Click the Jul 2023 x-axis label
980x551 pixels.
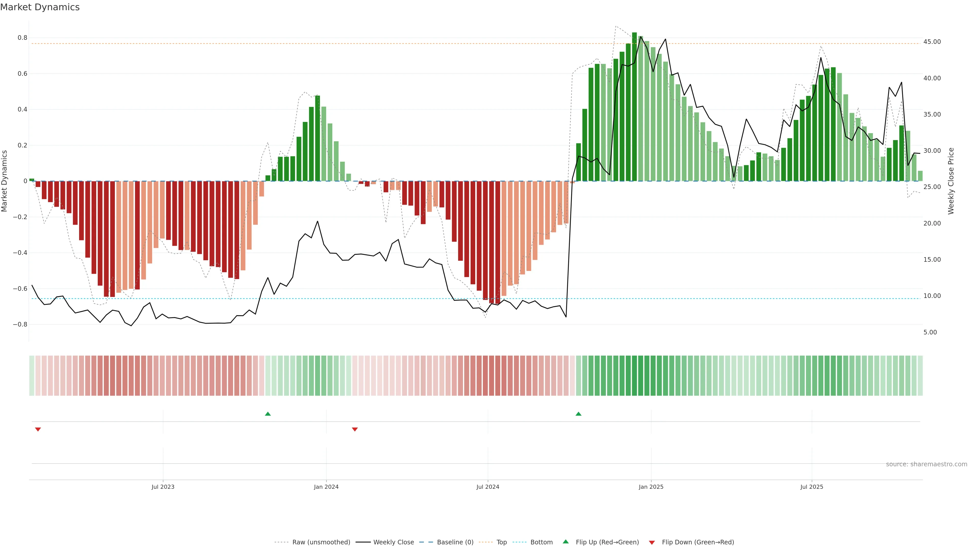tap(163, 487)
